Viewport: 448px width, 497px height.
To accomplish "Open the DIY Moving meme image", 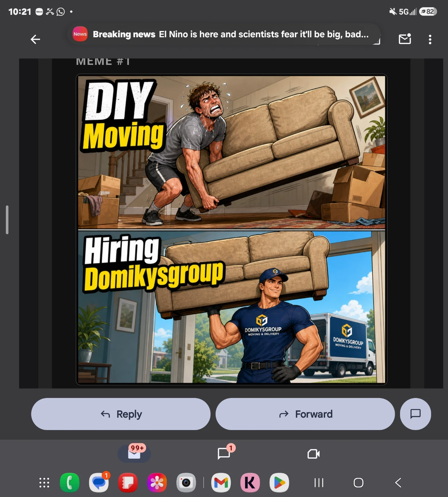I will (231, 229).
